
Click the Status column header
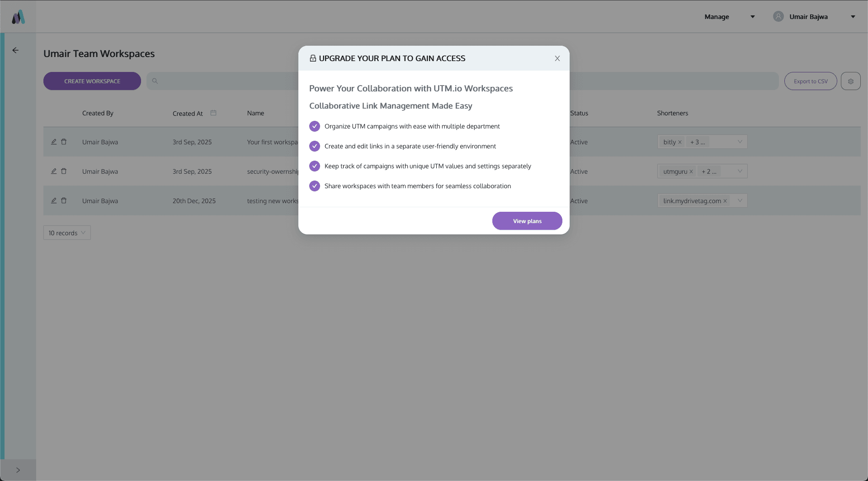pos(579,113)
